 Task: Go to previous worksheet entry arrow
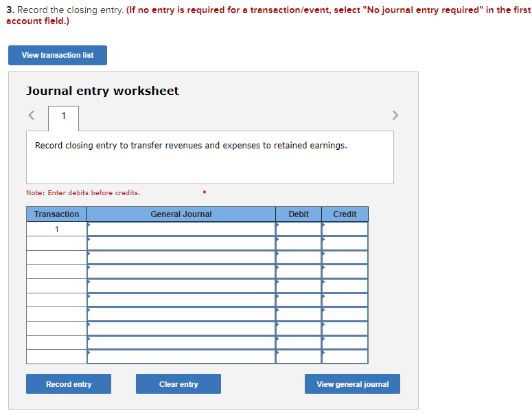[x=31, y=115]
